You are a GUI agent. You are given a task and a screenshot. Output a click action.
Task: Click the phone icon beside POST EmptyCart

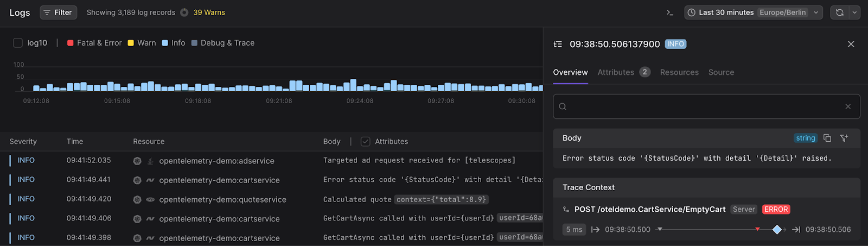566,209
